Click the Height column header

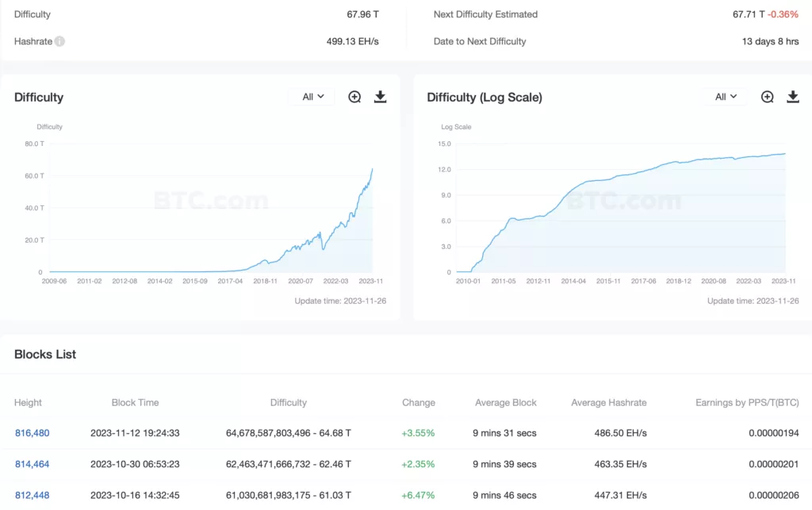tap(29, 402)
